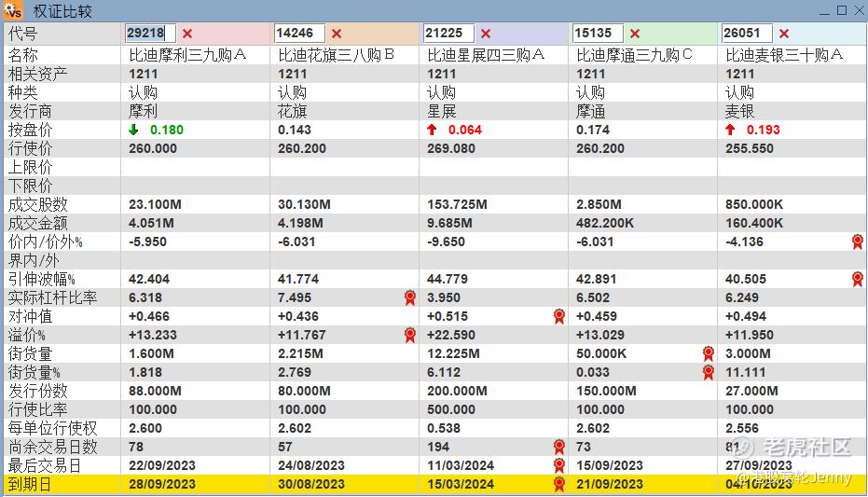Image resolution: width=868 pixels, height=497 pixels.
Task: Select the 实际杠杆比率 row label
Action: click(52, 297)
